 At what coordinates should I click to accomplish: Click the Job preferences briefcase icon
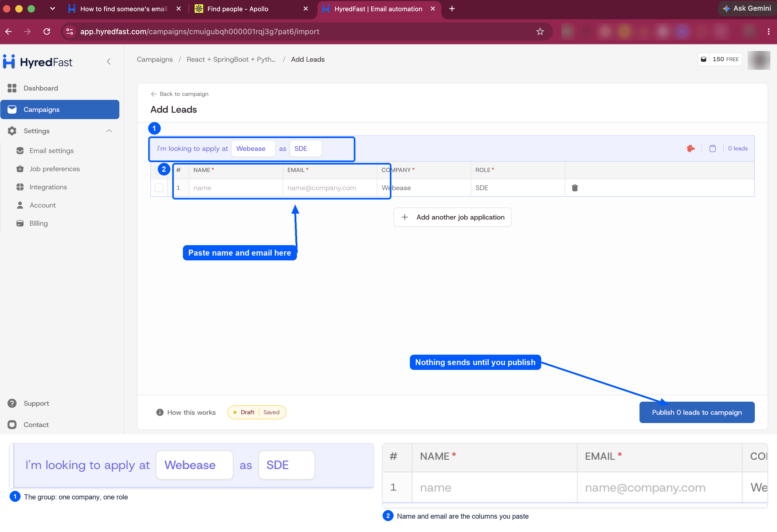click(20, 169)
